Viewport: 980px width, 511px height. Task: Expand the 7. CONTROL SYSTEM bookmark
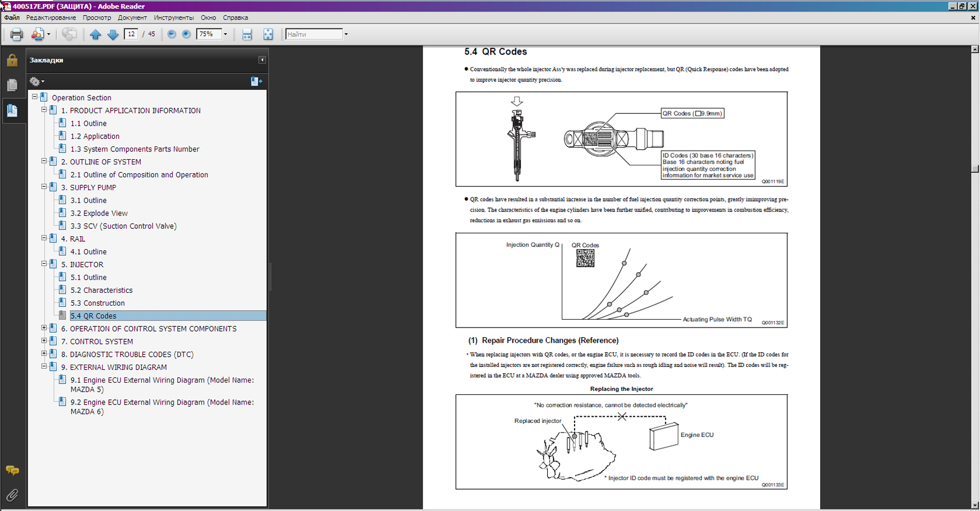point(44,341)
